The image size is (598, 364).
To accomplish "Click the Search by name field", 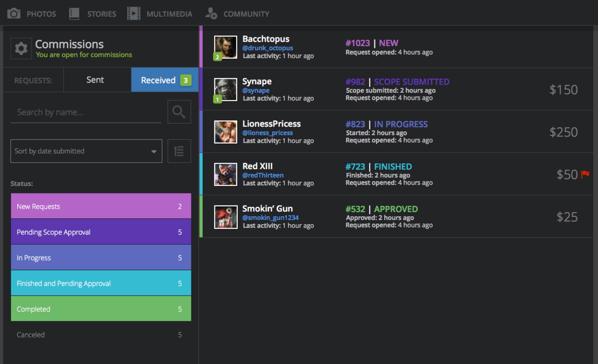I will pyautogui.click(x=86, y=112).
